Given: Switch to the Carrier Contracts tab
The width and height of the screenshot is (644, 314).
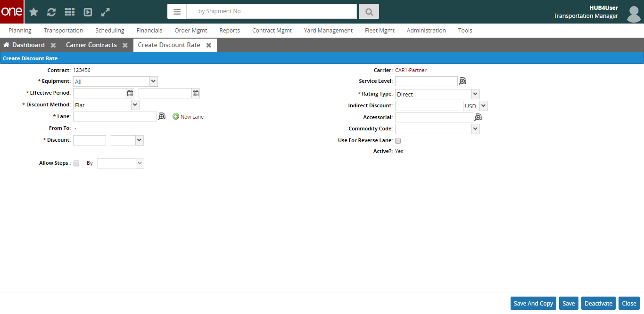Looking at the screenshot, I should pos(91,45).
